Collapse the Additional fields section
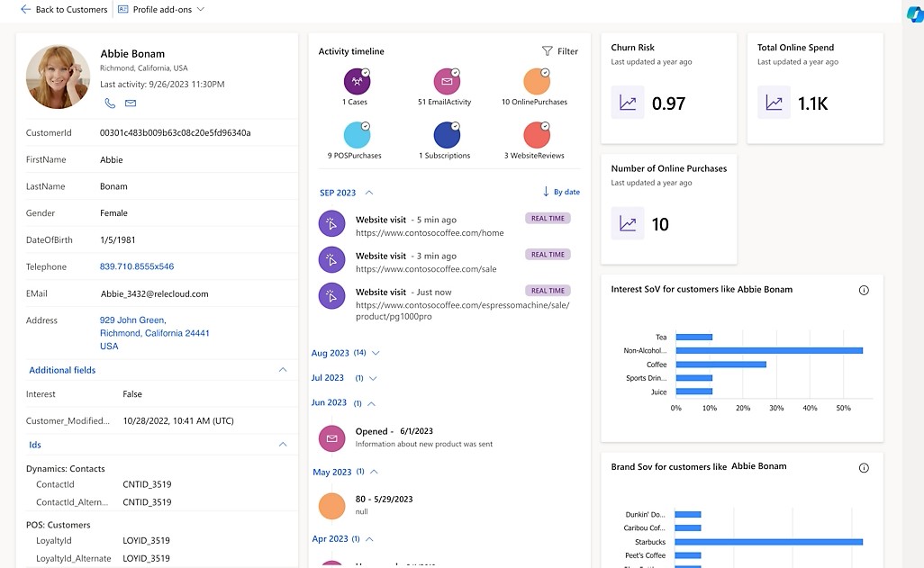Viewport: 924px width, 568px height. (283, 370)
